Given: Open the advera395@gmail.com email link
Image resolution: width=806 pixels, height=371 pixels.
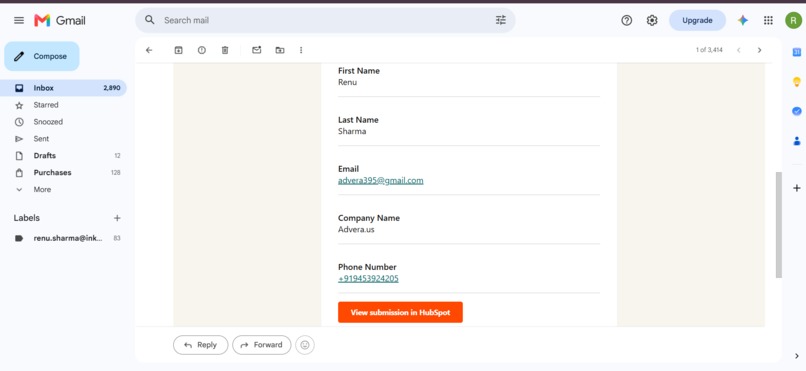Looking at the screenshot, I should coord(381,180).
